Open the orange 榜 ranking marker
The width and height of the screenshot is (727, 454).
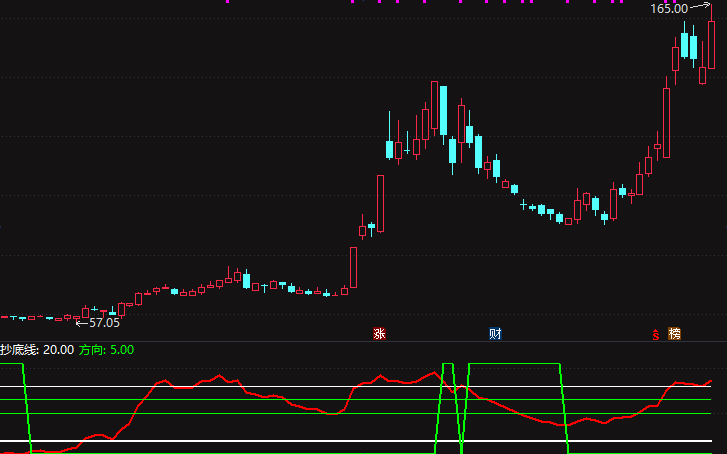tap(675, 333)
